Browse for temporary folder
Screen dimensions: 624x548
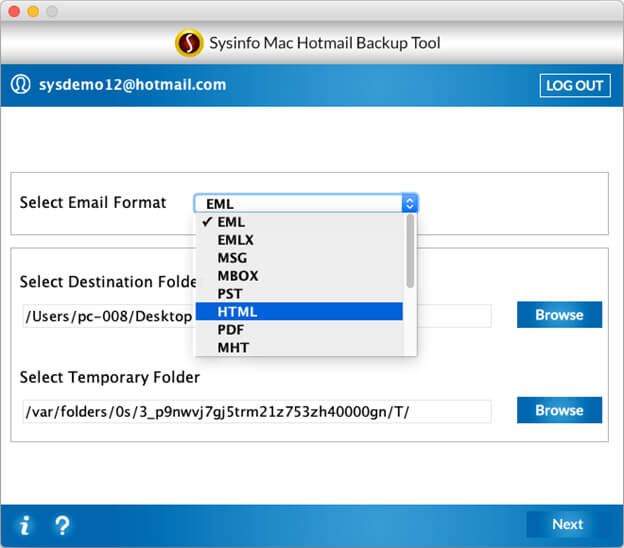click(559, 410)
